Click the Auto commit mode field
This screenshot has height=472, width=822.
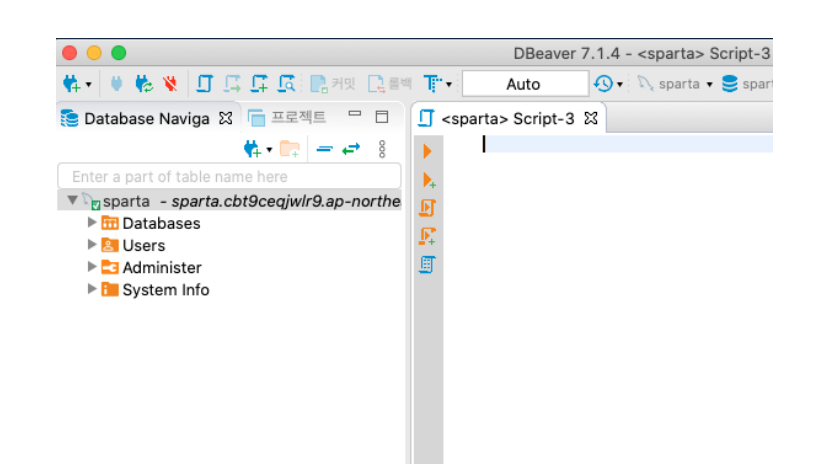[525, 84]
